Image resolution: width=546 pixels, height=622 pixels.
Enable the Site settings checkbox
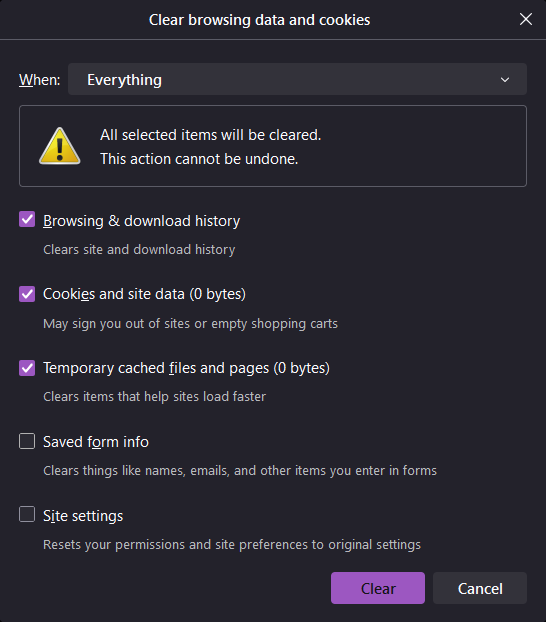coord(27,514)
